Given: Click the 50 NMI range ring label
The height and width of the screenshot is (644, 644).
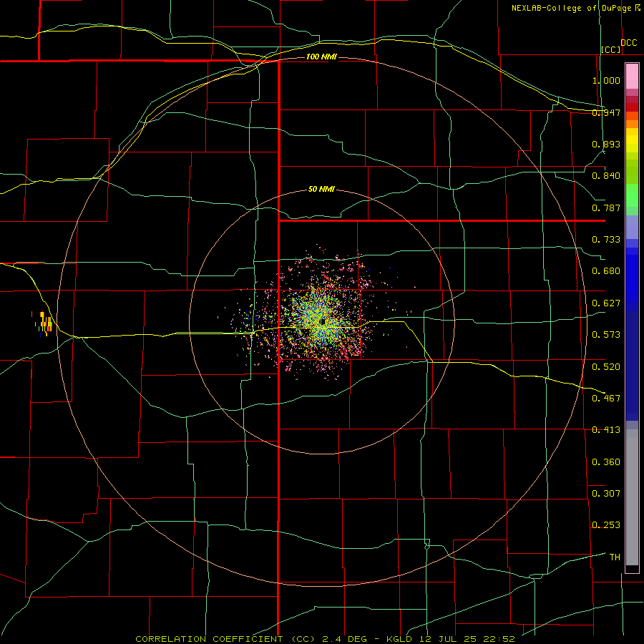Looking at the screenshot, I should point(321,189).
